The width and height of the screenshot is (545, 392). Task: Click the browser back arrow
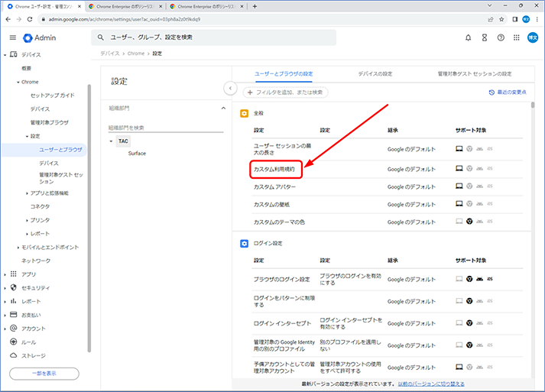pos(8,19)
